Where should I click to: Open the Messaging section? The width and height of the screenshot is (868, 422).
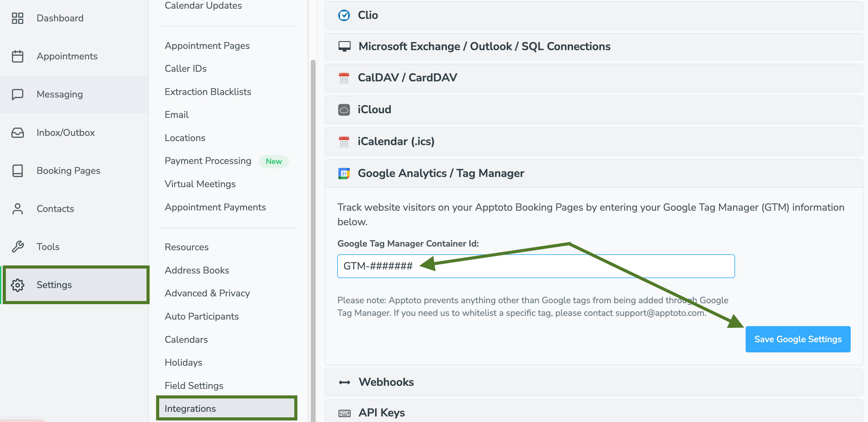[74, 94]
